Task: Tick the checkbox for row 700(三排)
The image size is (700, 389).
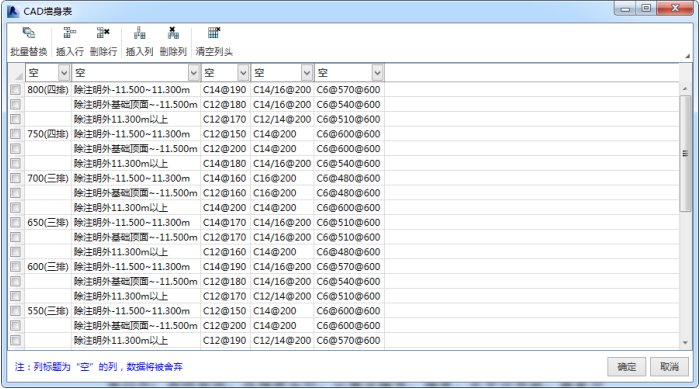Action: click(16, 178)
